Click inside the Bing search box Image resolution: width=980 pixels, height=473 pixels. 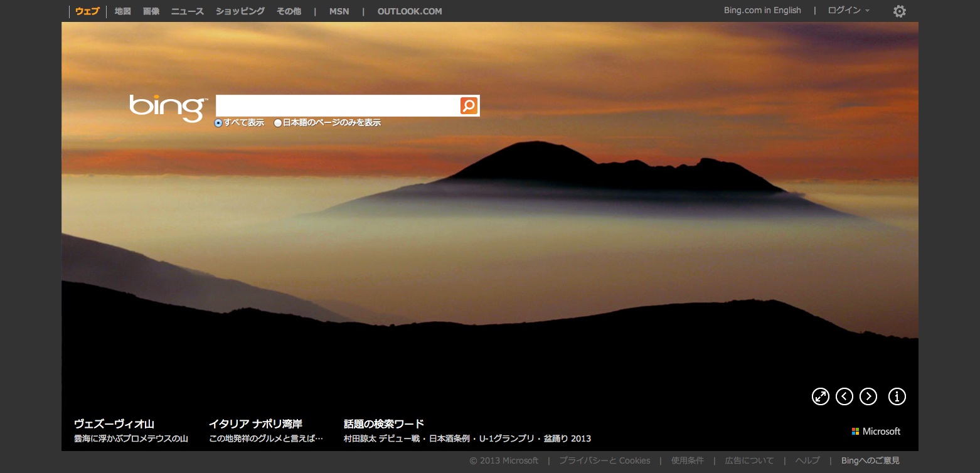click(337, 106)
